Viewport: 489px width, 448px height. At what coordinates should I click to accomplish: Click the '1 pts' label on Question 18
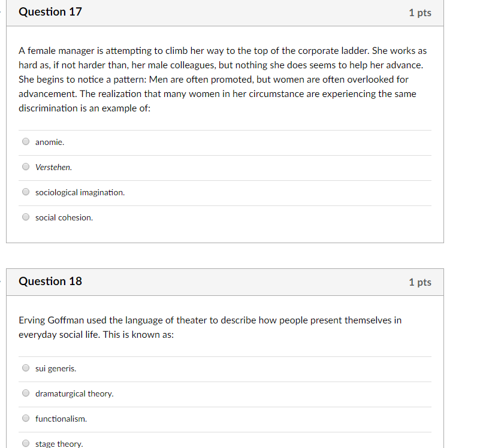420,282
